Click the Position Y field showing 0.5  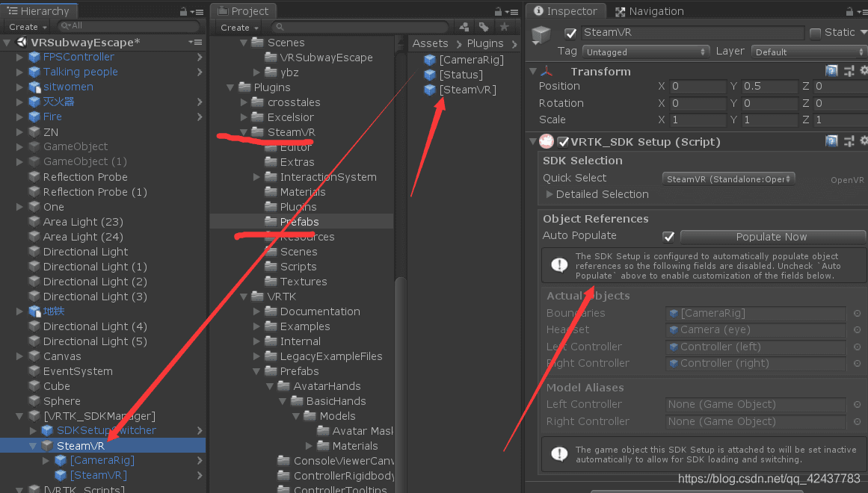(769, 87)
